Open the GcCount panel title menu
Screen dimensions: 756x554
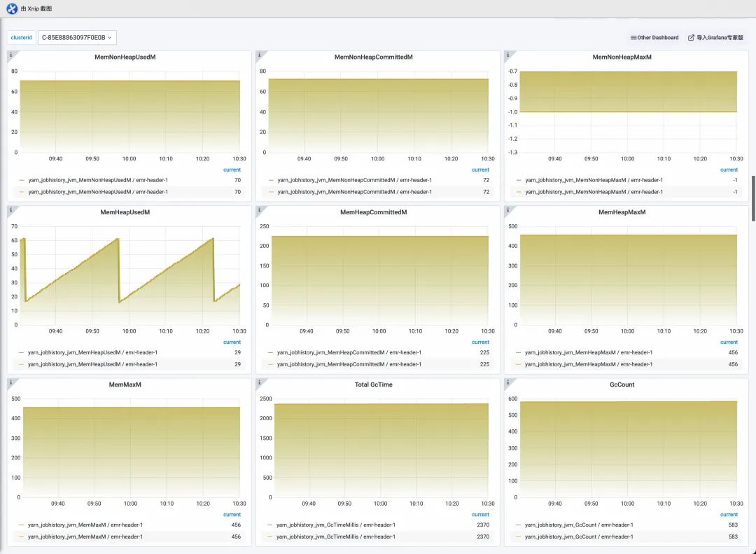coord(622,385)
